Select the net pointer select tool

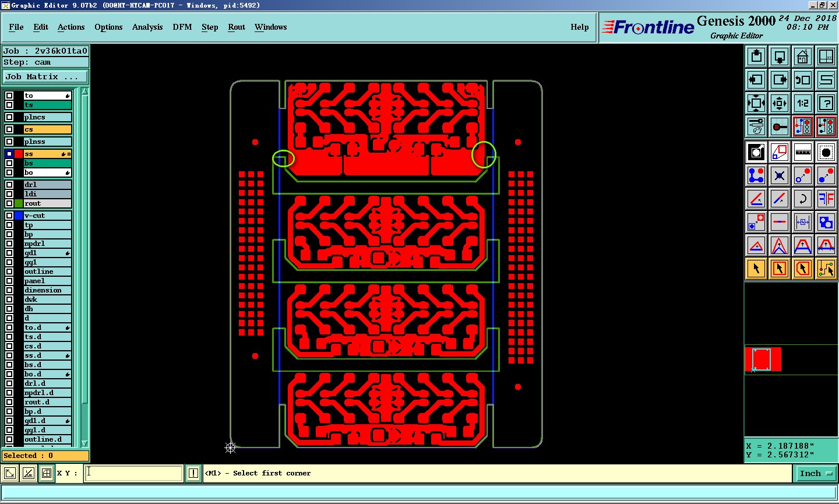[x=826, y=269]
